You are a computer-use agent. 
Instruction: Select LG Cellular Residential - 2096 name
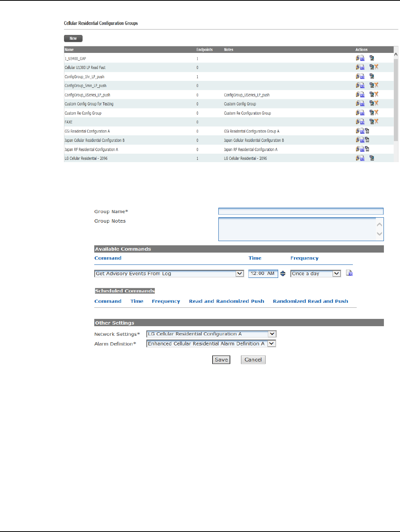pyautogui.click(x=86, y=158)
